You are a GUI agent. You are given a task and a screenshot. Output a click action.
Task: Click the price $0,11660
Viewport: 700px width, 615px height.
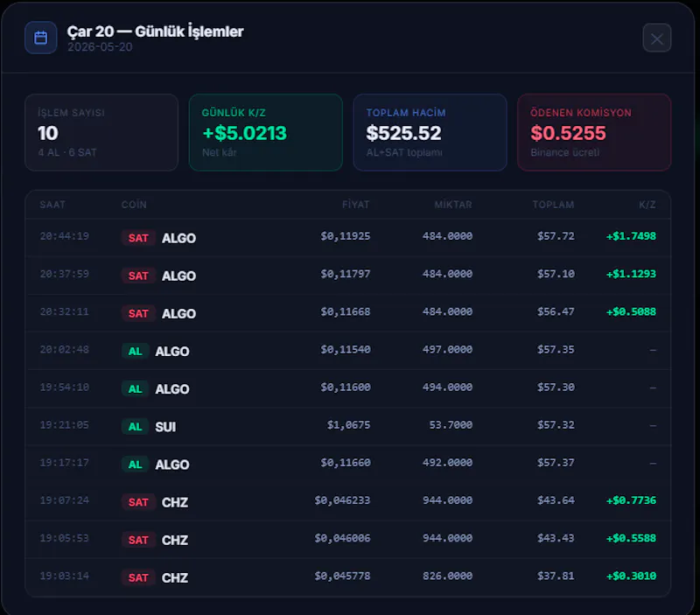point(346,463)
